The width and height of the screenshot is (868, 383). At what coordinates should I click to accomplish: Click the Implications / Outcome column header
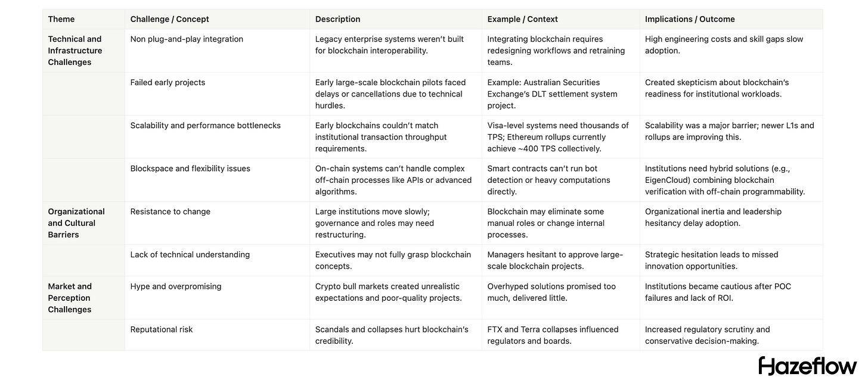[690, 19]
